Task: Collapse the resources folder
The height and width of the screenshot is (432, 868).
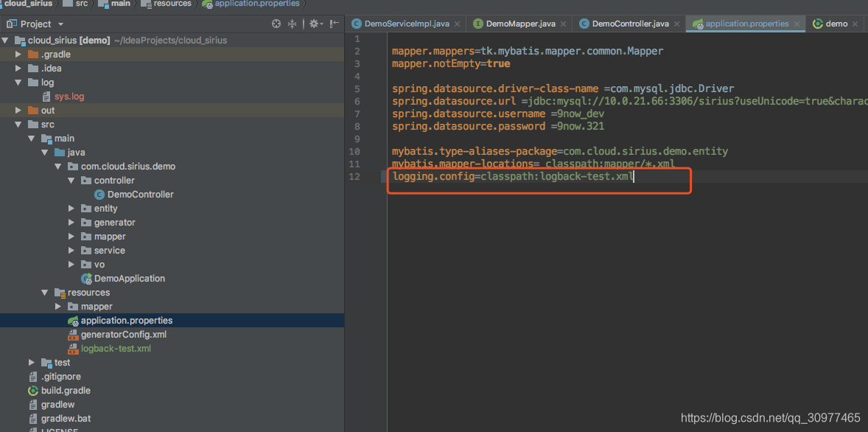Action: click(45, 293)
